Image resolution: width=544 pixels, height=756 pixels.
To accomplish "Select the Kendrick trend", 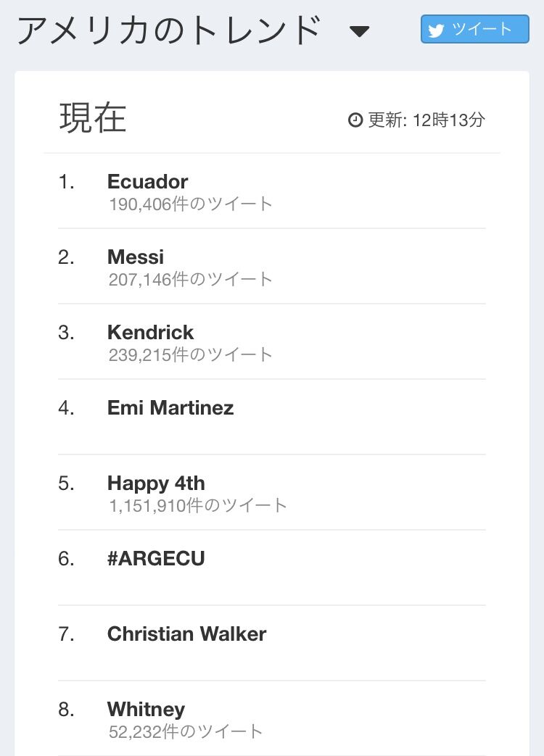I will pos(151,332).
